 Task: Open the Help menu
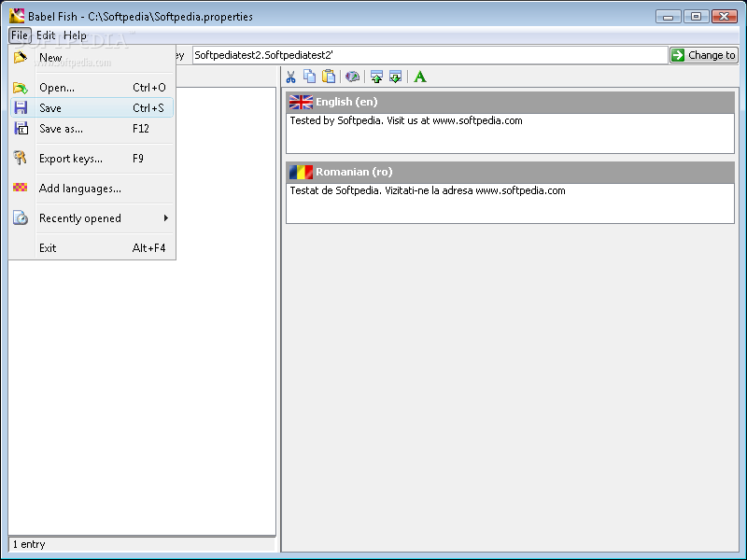click(x=75, y=35)
